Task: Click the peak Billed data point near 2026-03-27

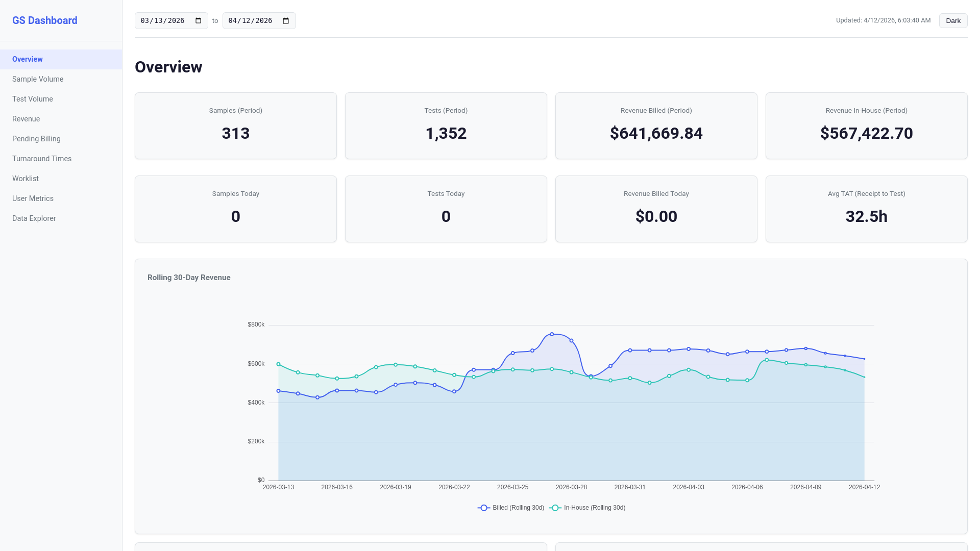Action: click(x=552, y=334)
